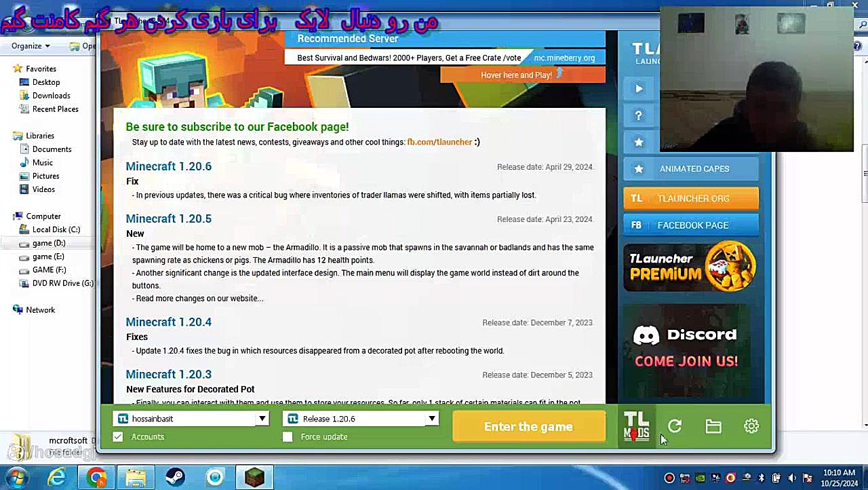Select the Music library in Explorer
Viewport: 868px width, 490px height.
click(42, 163)
